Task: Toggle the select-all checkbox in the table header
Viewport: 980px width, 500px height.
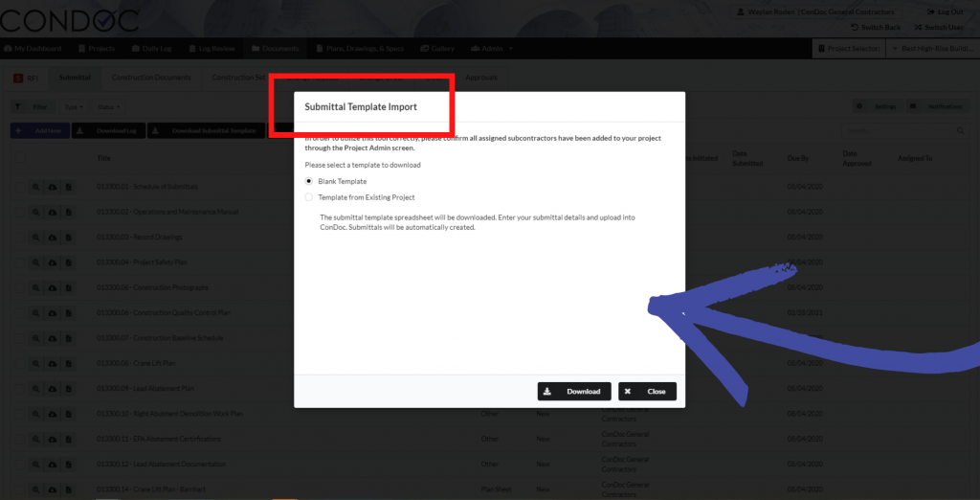Action: tap(19, 158)
